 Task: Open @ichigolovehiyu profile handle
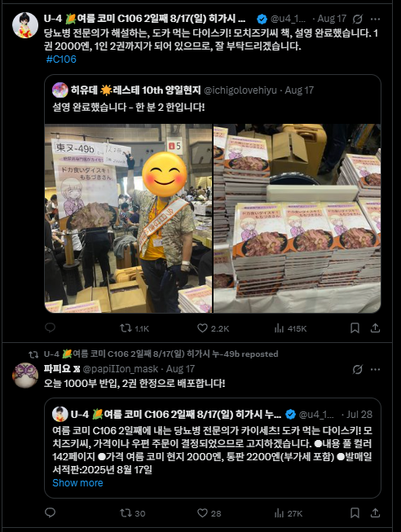click(x=240, y=90)
